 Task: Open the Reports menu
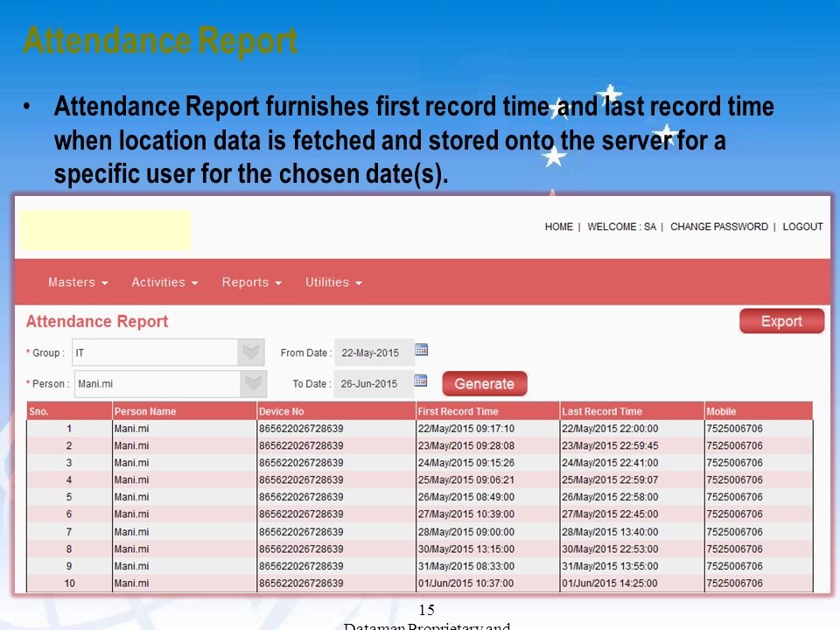(252, 283)
